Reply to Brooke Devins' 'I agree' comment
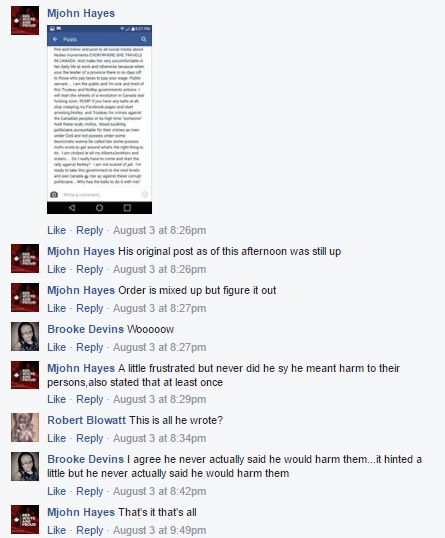The image size is (445, 538). pos(90,491)
